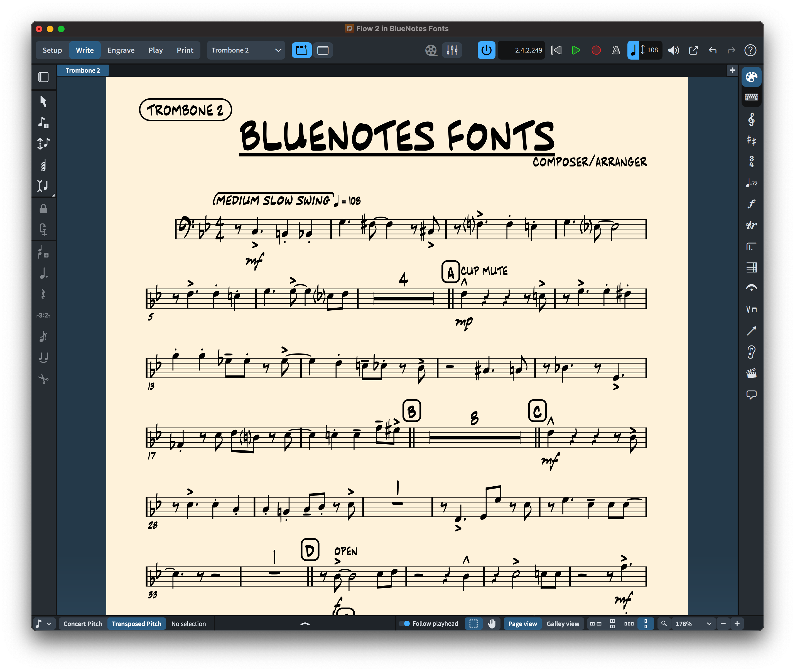Open the help question mark
Image resolution: width=795 pixels, height=672 pixels.
(750, 50)
